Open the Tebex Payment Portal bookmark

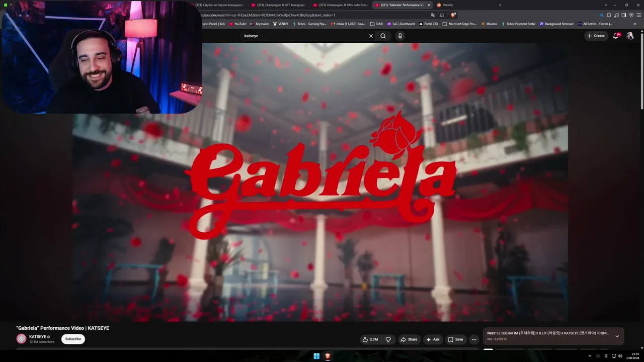518,24
